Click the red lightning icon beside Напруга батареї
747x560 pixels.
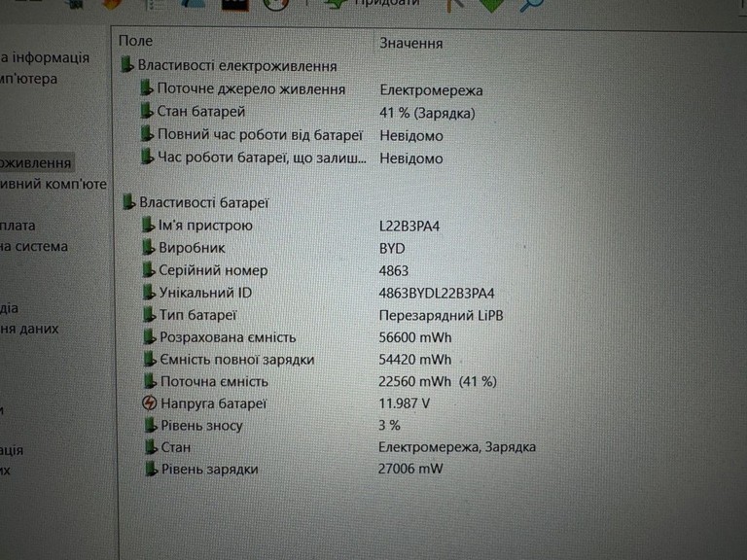(150, 403)
